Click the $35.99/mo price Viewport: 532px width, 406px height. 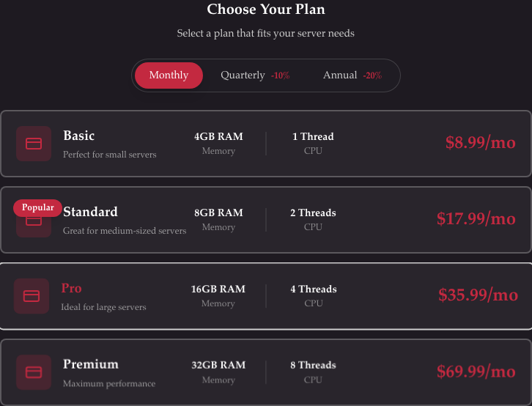coord(478,295)
